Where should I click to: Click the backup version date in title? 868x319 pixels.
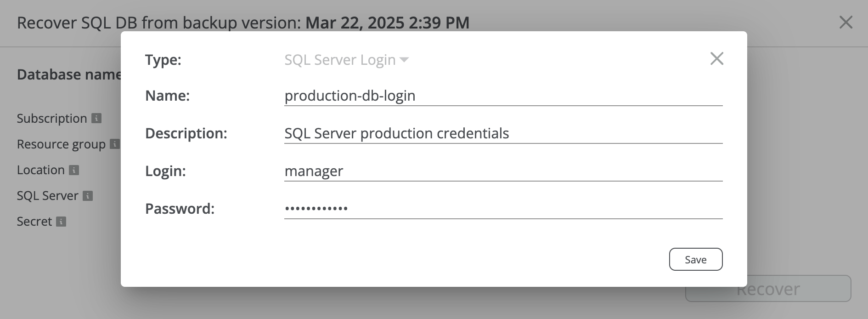point(387,23)
